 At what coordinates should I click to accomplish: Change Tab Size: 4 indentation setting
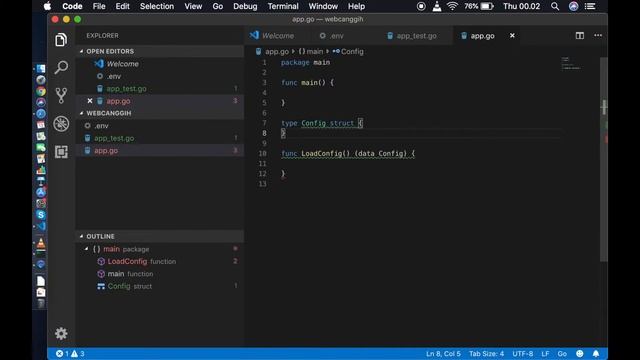click(x=487, y=353)
